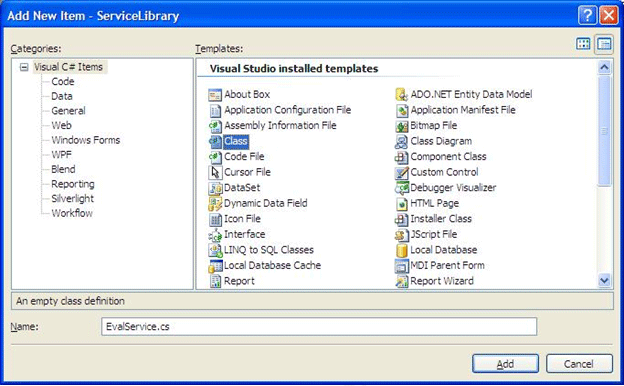Select the MDI Parent Form icon
The image size is (624, 386).
pyautogui.click(x=401, y=266)
